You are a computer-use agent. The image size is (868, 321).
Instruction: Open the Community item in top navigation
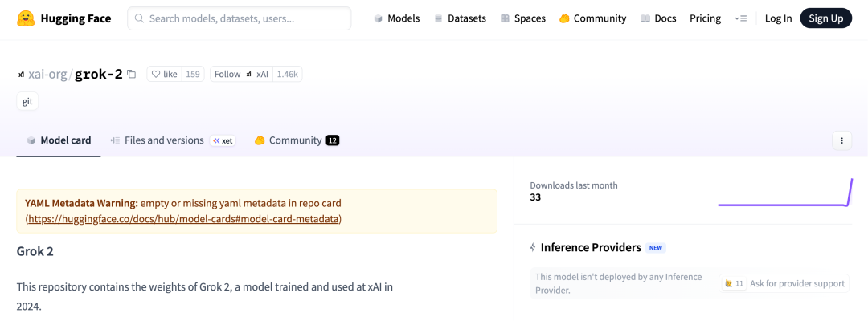[593, 18]
